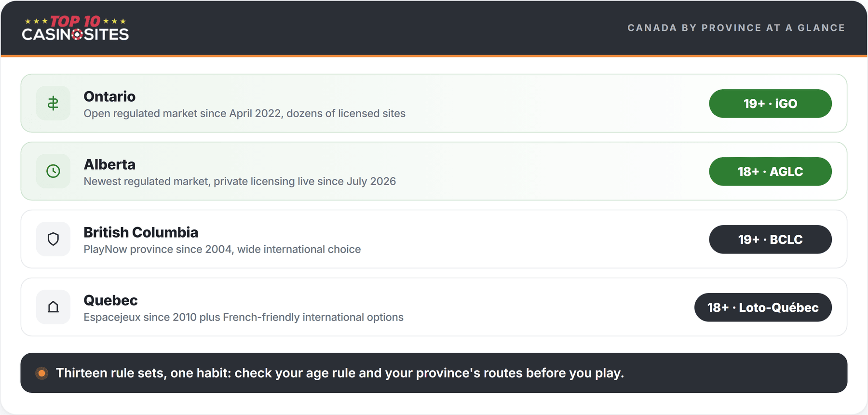The image size is (868, 415).
Task: Click the Quebec province heading
Action: coord(110,300)
